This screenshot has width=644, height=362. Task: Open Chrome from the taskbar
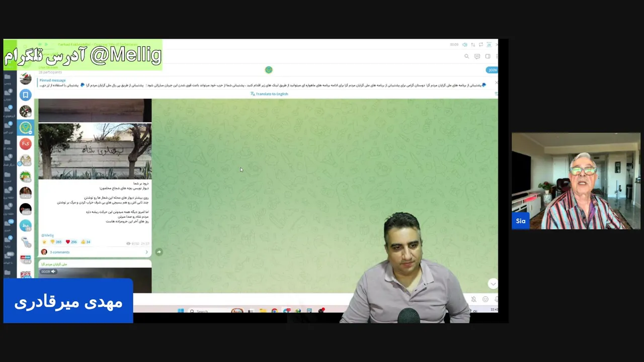tap(274, 311)
